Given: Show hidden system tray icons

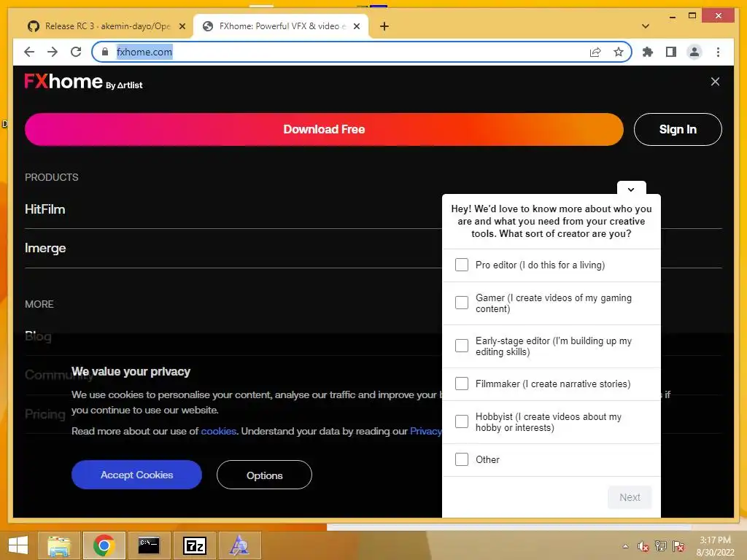Looking at the screenshot, I should [x=625, y=546].
